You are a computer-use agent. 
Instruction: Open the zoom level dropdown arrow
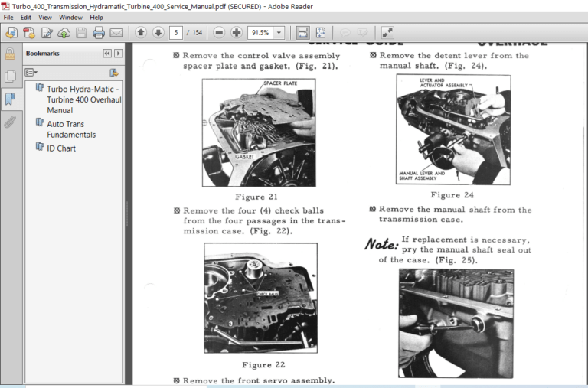pos(279,33)
